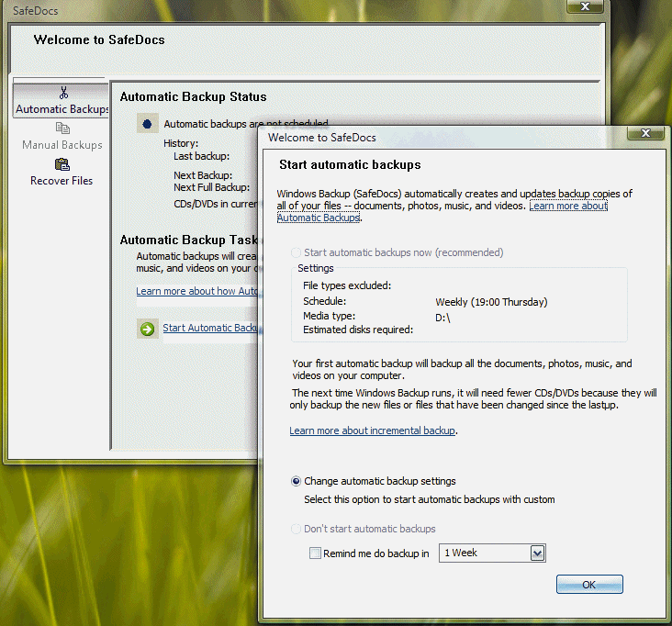Image resolution: width=672 pixels, height=626 pixels.
Task: Click the OK button in dialog
Action: click(589, 585)
